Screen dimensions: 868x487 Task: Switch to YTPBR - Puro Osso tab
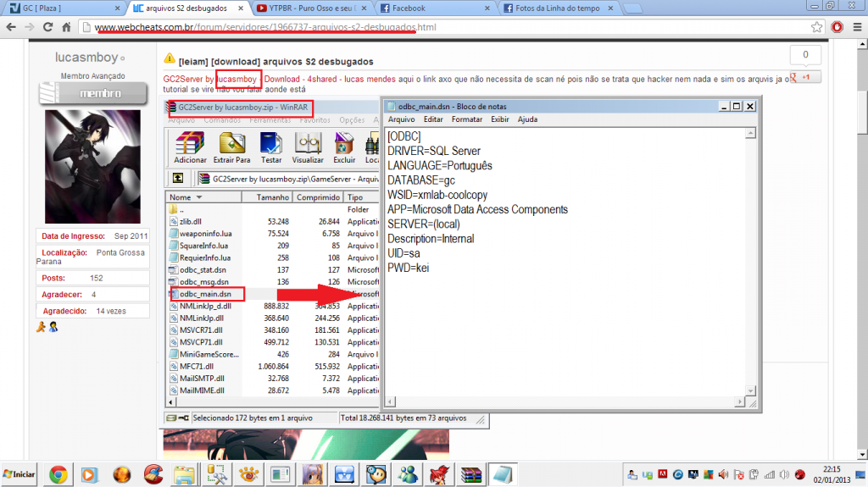(x=310, y=8)
